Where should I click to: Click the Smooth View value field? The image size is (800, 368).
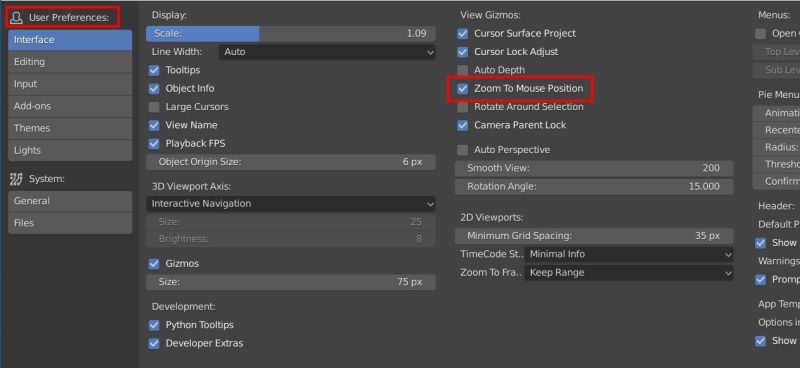(x=594, y=168)
